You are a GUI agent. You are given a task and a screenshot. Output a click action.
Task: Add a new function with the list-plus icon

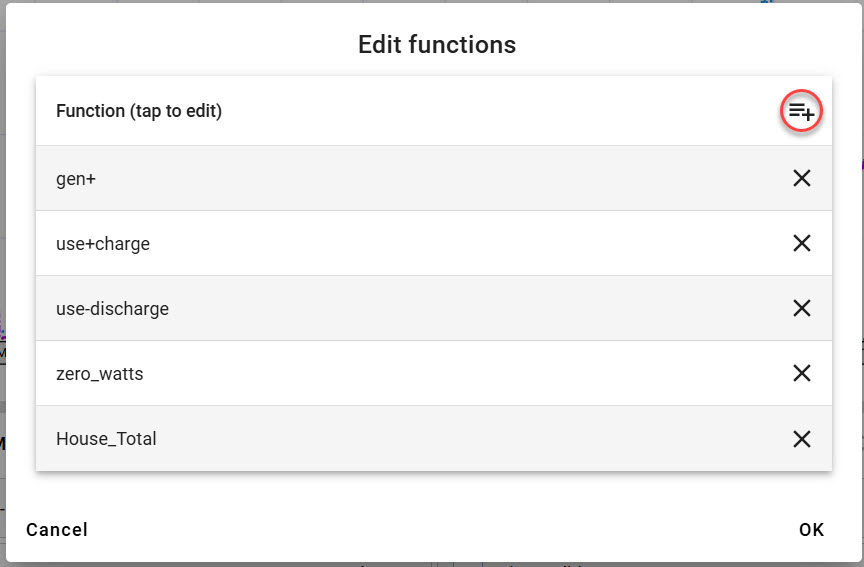pos(801,111)
